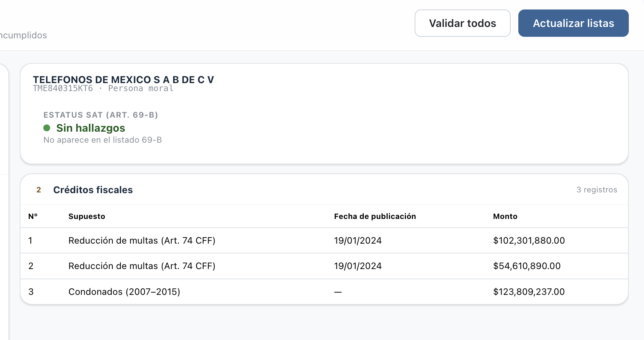Image resolution: width=644 pixels, height=340 pixels.
Task: Select the TELEFONOS DE MEXICO company name
Action: tap(123, 80)
